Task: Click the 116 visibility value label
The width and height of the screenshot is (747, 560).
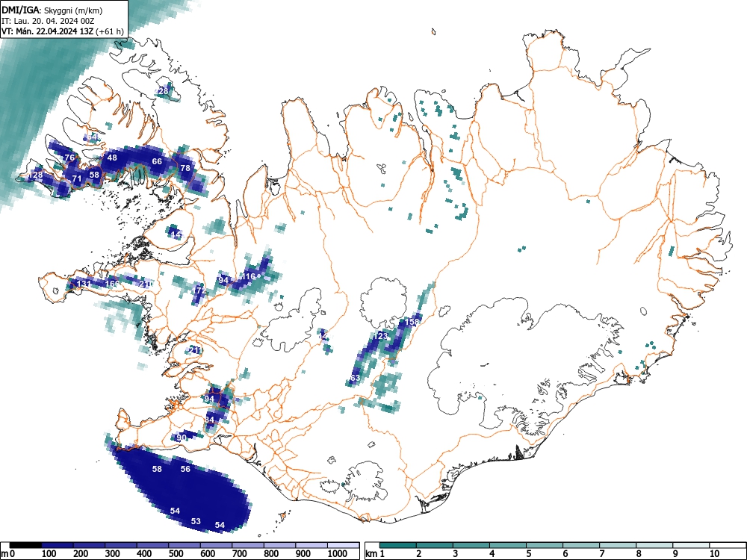Action: (249, 276)
